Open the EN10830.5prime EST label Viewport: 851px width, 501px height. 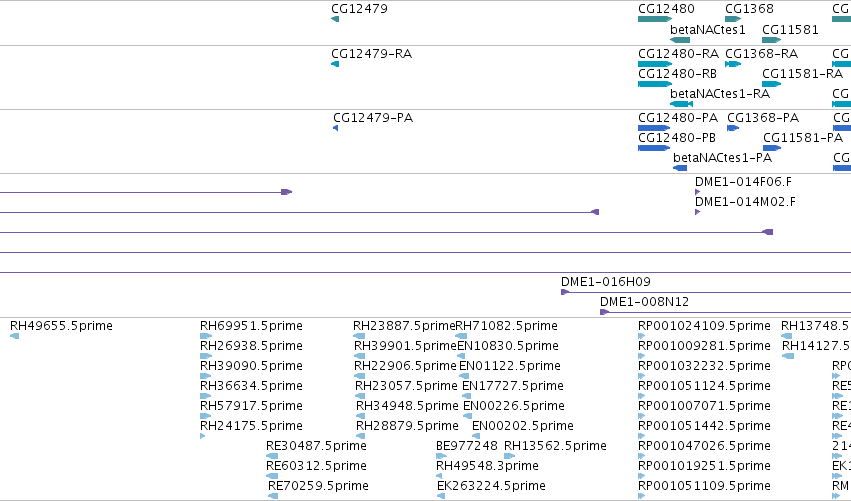[508, 346]
